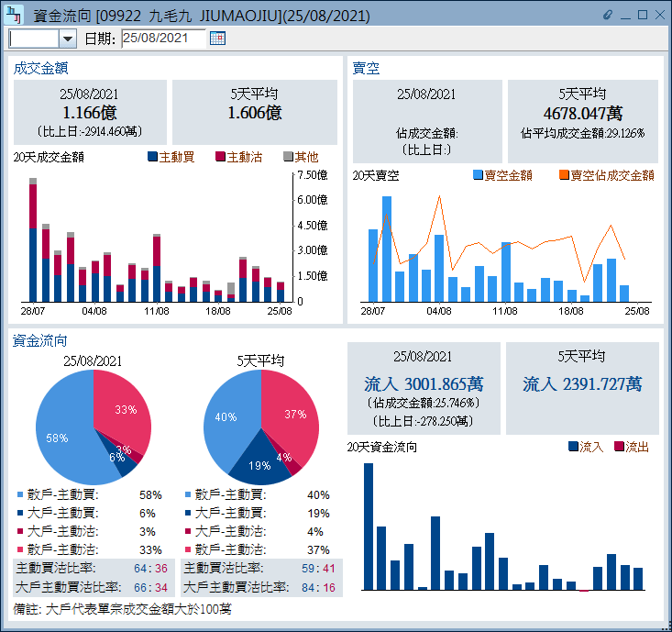Viewport: 672px width, 632px height.
Task: Click the stock code combo box field
Action: [33, 39]
